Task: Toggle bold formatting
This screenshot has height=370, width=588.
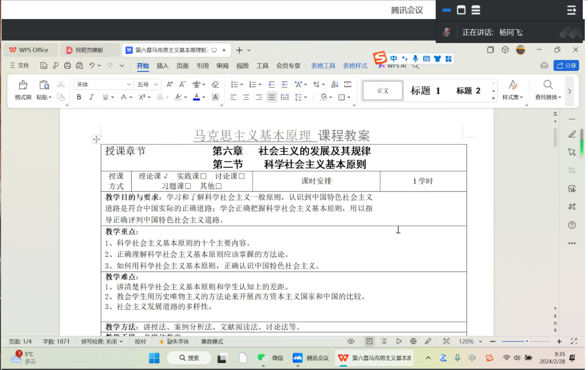Action: point(79,97)
